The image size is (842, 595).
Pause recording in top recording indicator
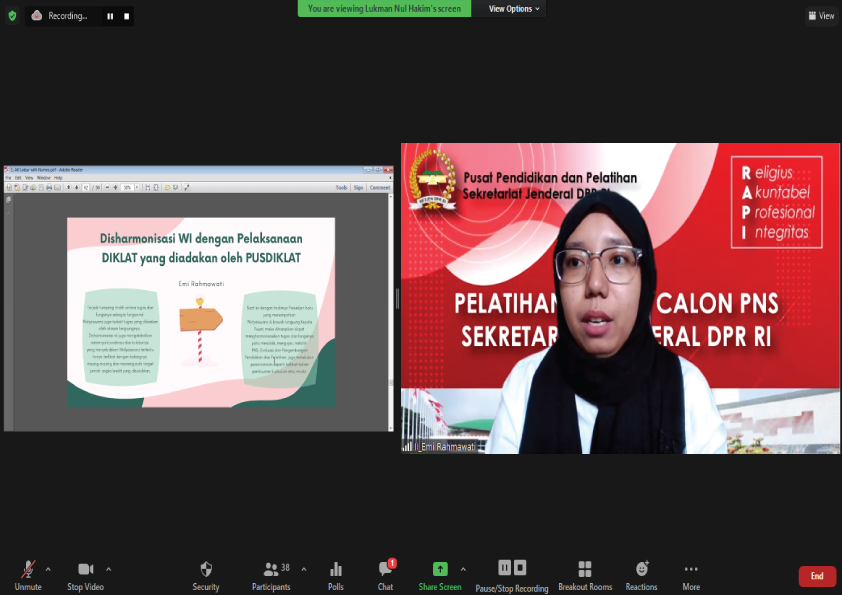click(110, 16)
